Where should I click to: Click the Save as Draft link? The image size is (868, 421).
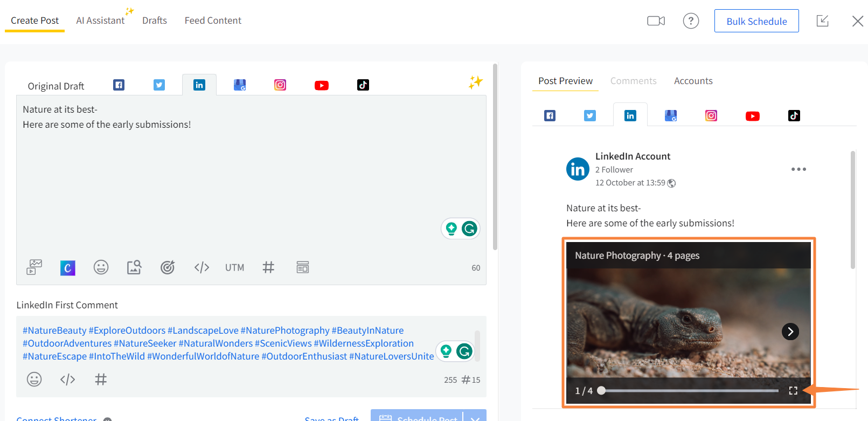coord(331,418)
